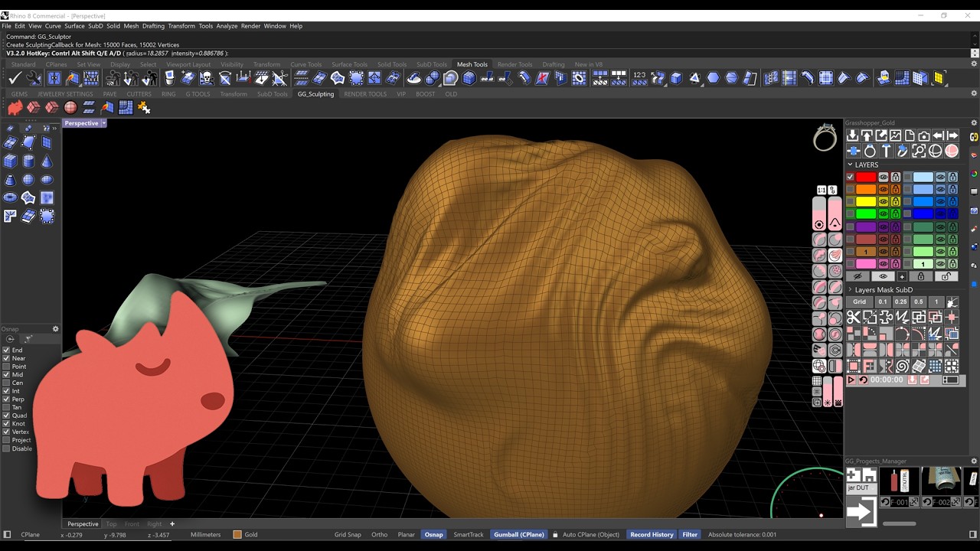Click the pink sphere icon in Grasshopper_Gold
The height and width of the screenshot is (551, 980).
[x=952, y=151]
